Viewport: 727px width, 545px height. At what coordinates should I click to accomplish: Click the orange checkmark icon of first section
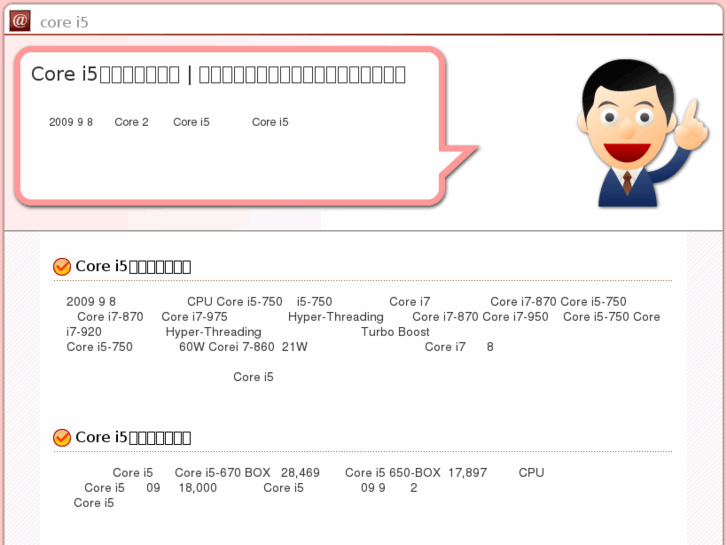click(x=62, y=267)
